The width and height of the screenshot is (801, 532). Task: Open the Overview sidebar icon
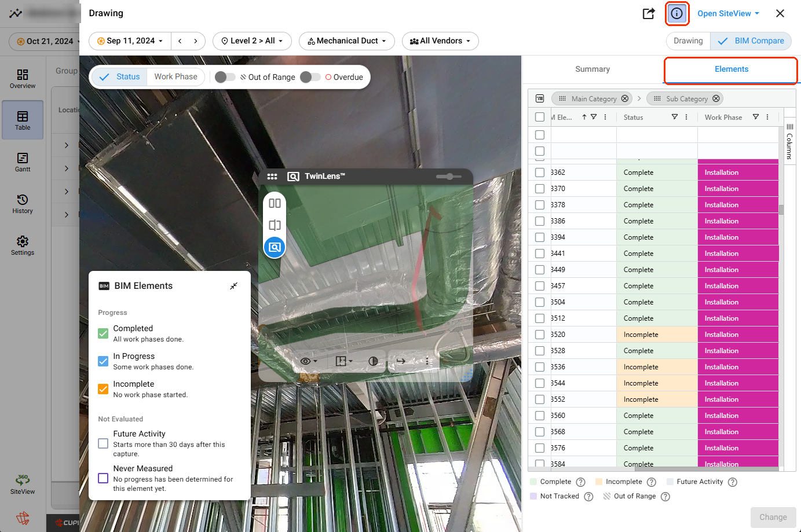tap(23, 79)
